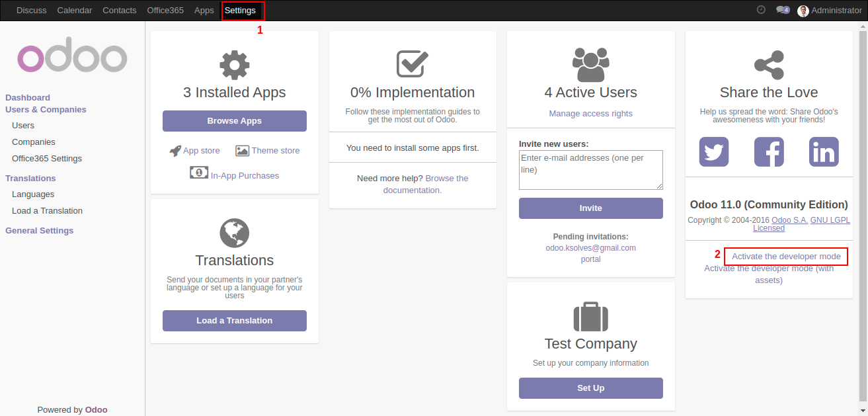The height and width of the screenshot is (416, 868).
Task: Focus the invite e-mail addresses text area
Action: tap(591, 170)
